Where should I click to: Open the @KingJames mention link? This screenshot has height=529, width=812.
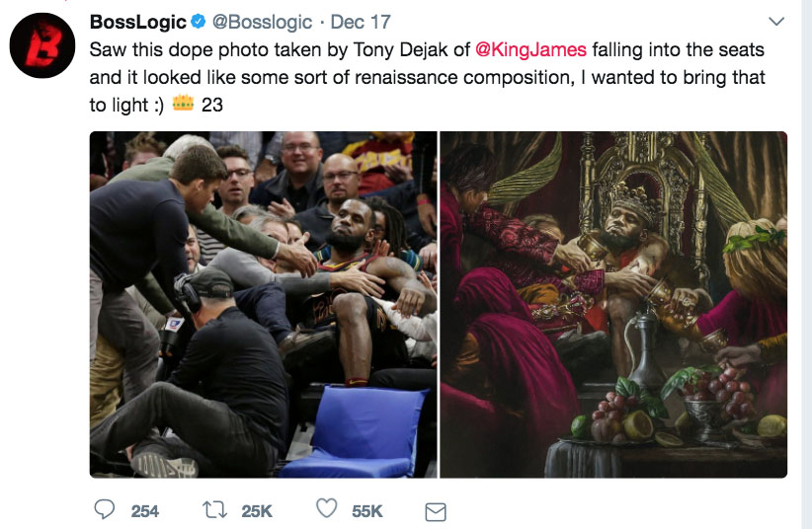click(x=530, y=49)
